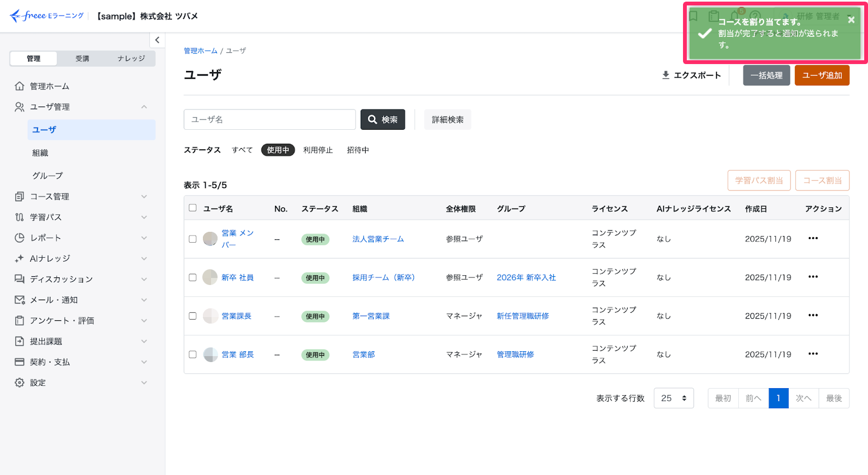
Task: Open 詳細検索 advanced search
Action: [x=448, y=119]
